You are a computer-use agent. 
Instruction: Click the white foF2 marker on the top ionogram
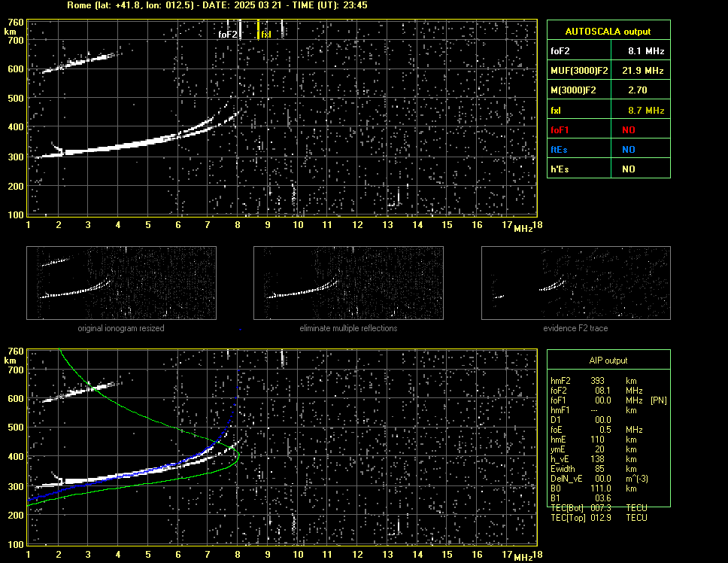[x=240, y=29]
